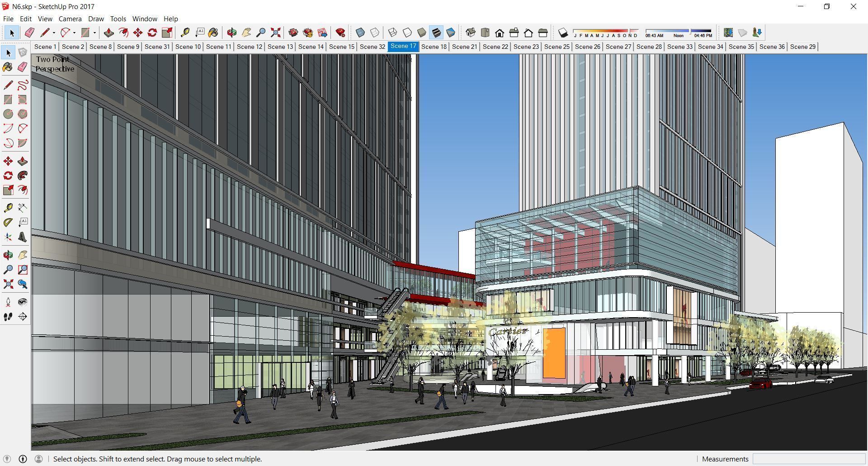Choose the Axes tool

8,237
